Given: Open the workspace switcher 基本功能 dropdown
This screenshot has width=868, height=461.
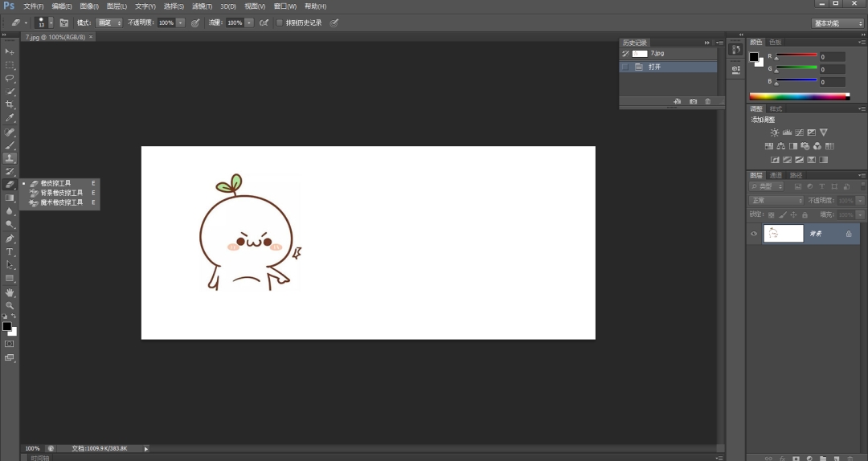Looking at the screenshot, I should tap(837, 23).
